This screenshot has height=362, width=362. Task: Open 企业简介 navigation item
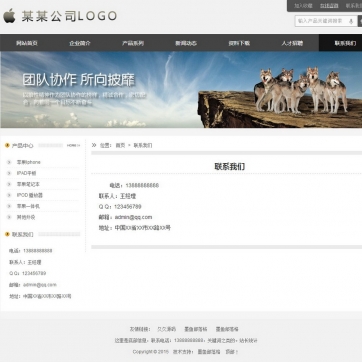click(80, 43)
